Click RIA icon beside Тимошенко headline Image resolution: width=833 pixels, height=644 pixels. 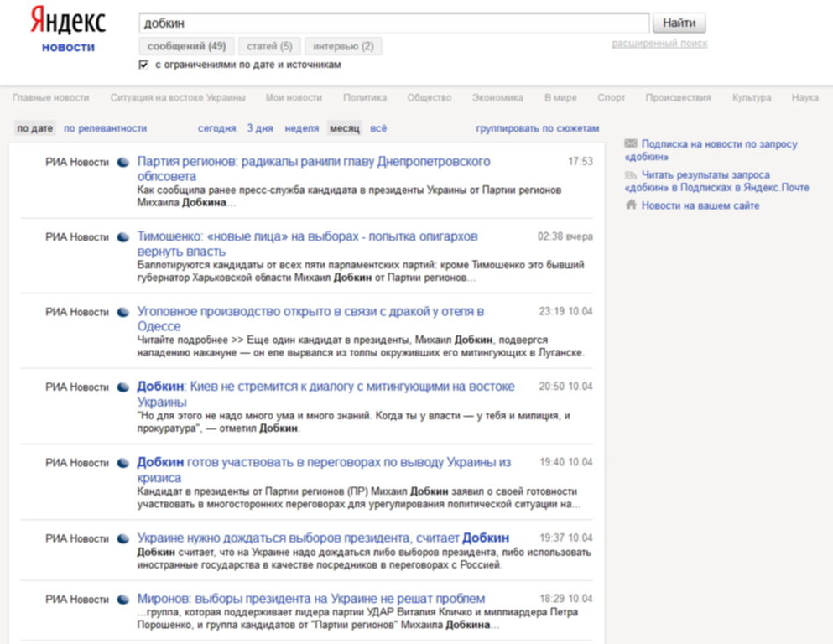click(123, 237)
